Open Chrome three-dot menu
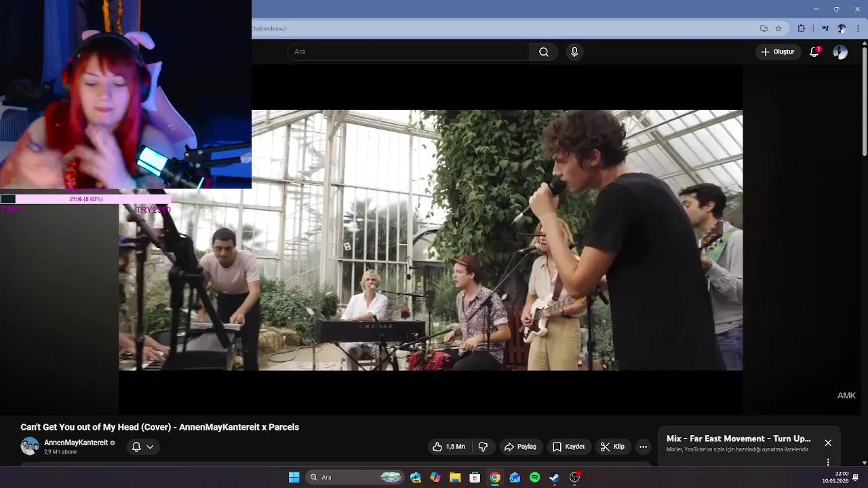Viewport: 868px width, 488px height. click(859, 28)
